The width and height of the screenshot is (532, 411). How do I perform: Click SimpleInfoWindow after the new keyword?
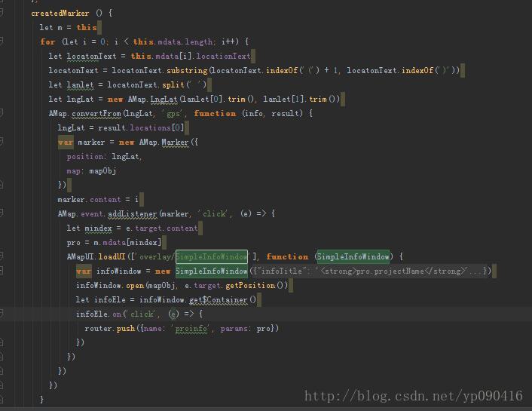coord(212,271)
